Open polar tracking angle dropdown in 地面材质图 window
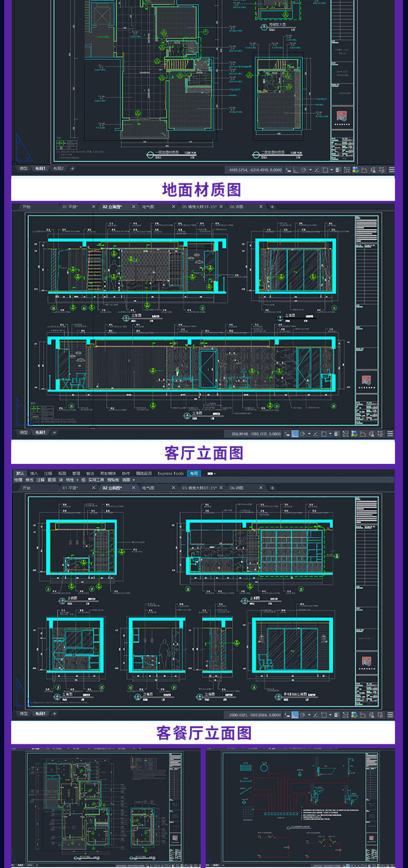Screen dimensions: 408x868 click(x=310, y=170)
